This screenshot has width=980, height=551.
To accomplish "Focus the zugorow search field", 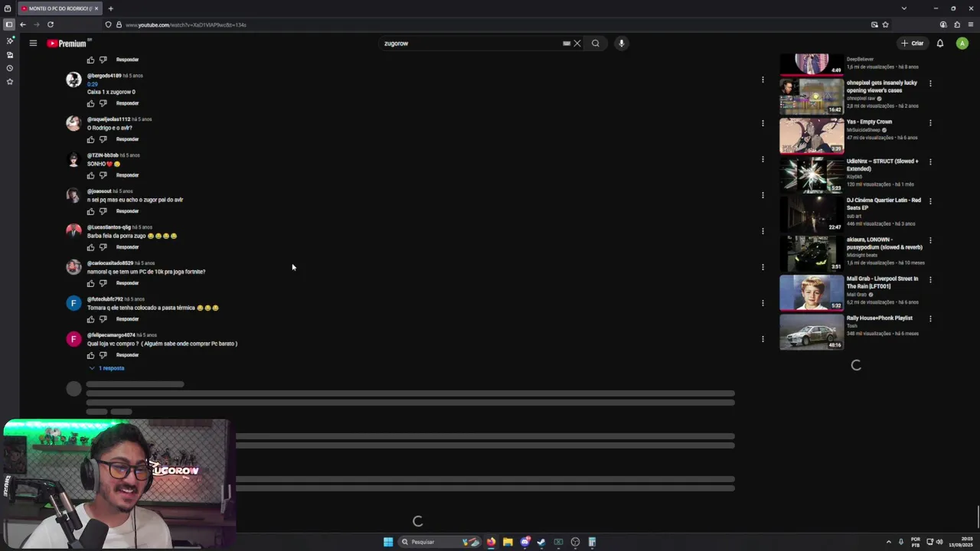I will [471, 44].
